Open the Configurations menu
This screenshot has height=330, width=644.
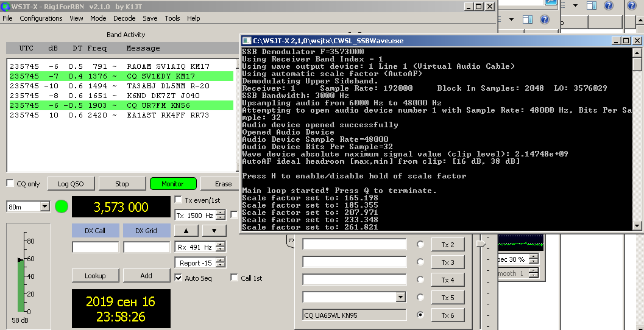pos(41,18)
